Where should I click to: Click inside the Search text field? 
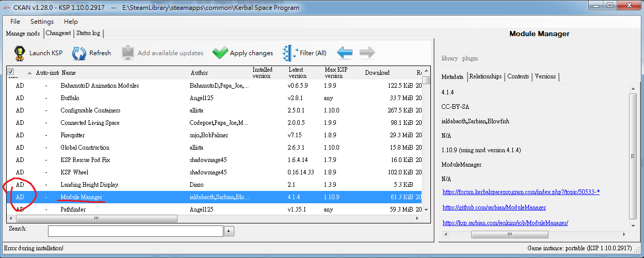point(135,231)
